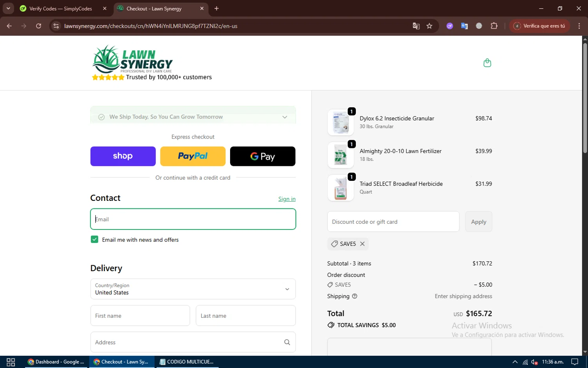This screenshot has height=368, width=588.
Task: Open the Windows notification center icon
Action: pyautogui.click(x=575, y=362)
